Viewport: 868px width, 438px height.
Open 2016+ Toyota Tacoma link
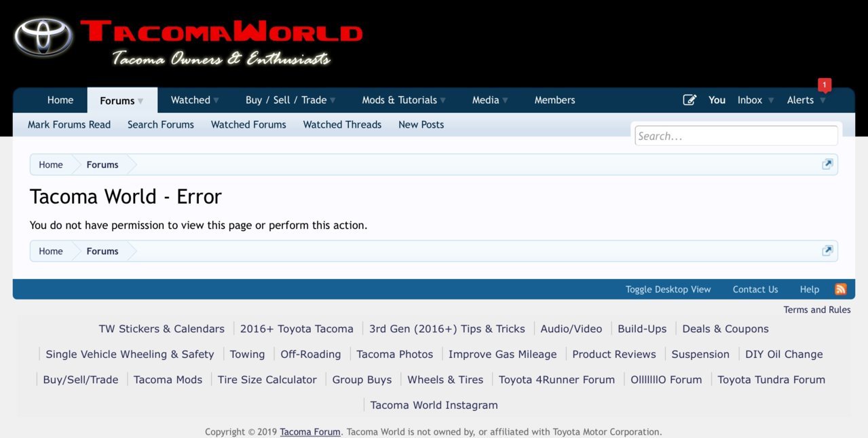point(297,329)
